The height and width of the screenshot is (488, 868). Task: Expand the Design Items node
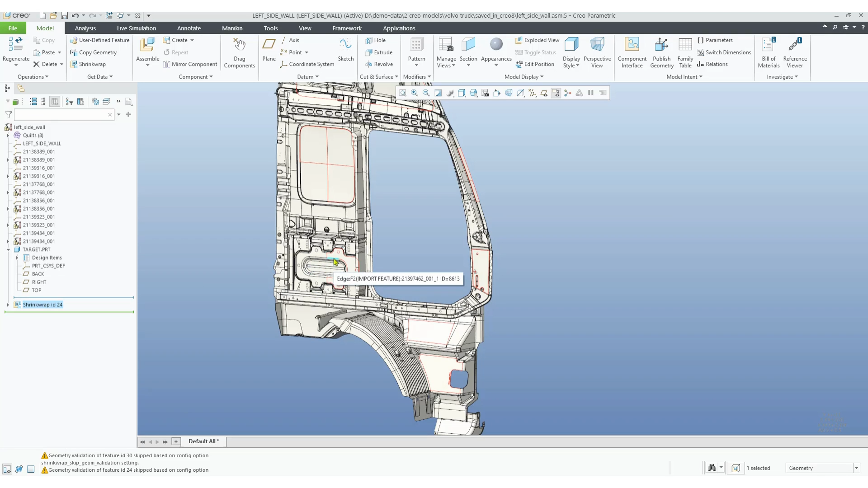(17, 258)
